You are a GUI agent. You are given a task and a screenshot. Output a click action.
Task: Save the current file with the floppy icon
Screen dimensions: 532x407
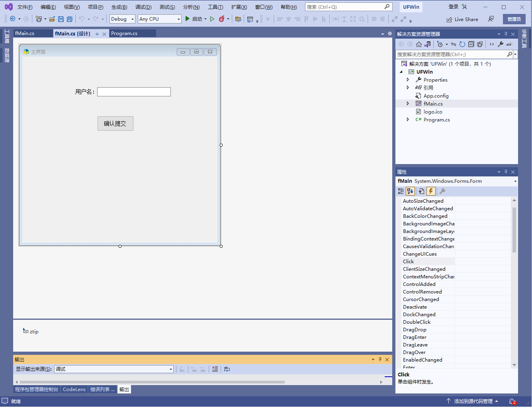tap(61, 19)
